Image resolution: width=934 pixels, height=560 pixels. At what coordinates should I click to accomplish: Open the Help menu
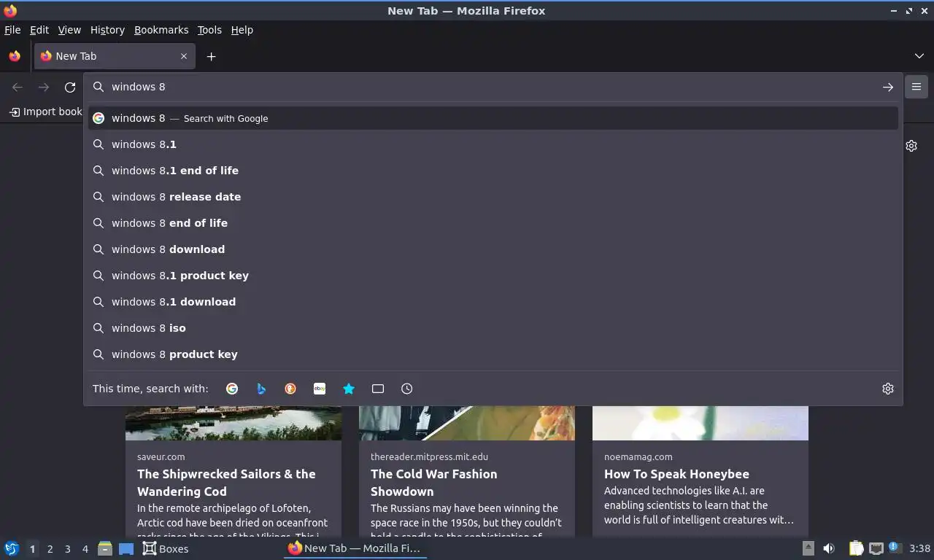pyautogui.click(x=242, y=30)
